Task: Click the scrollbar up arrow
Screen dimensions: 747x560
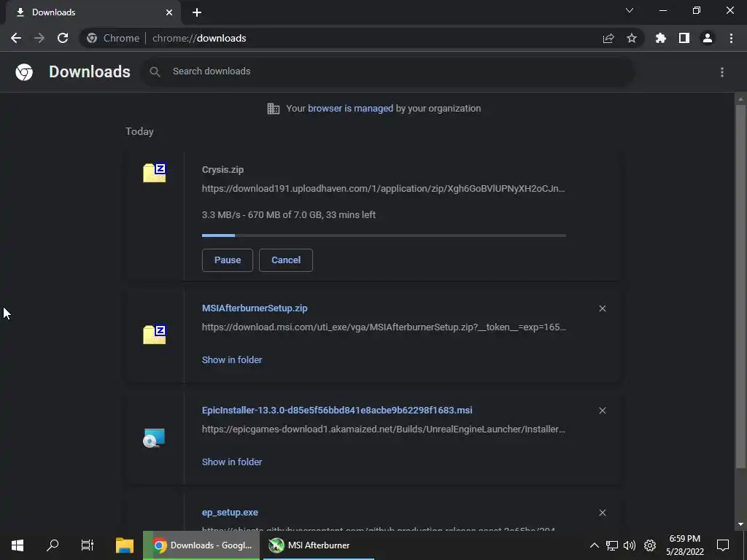Action: coord(740,99)
